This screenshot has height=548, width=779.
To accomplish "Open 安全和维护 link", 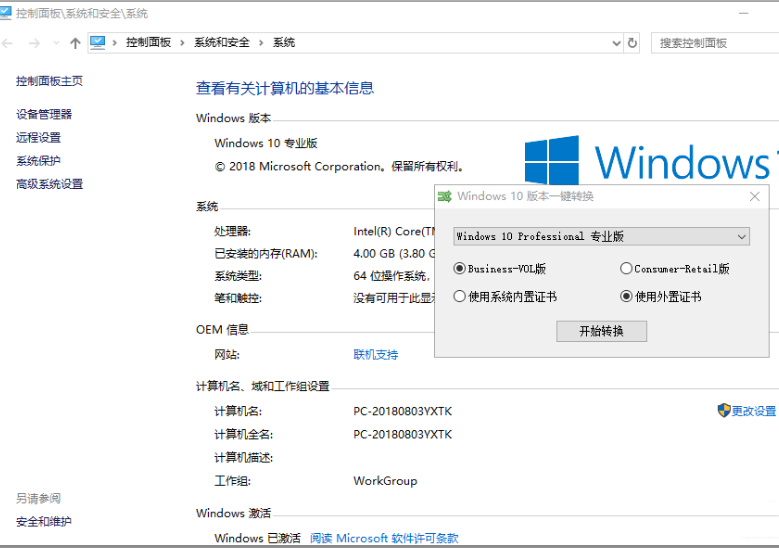I will pyautogui.click(x=44, y=522).
